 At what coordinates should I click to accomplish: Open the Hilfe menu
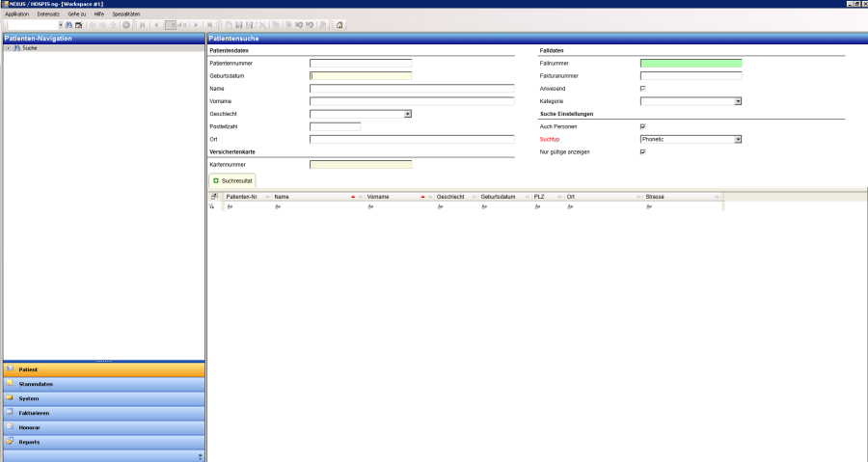point(99,14)
